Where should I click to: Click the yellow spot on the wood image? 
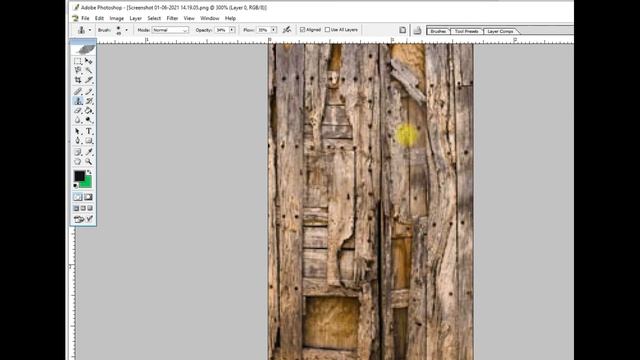coord(407,135)
